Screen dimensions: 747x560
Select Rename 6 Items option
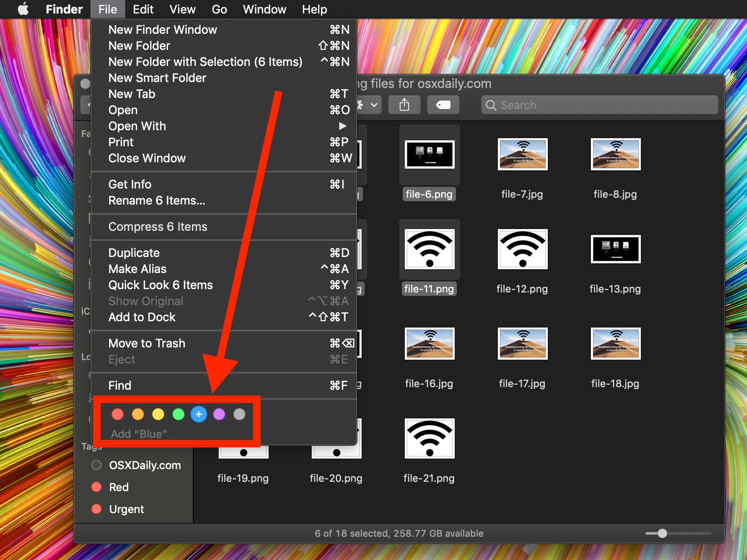[x=157, y=200]
